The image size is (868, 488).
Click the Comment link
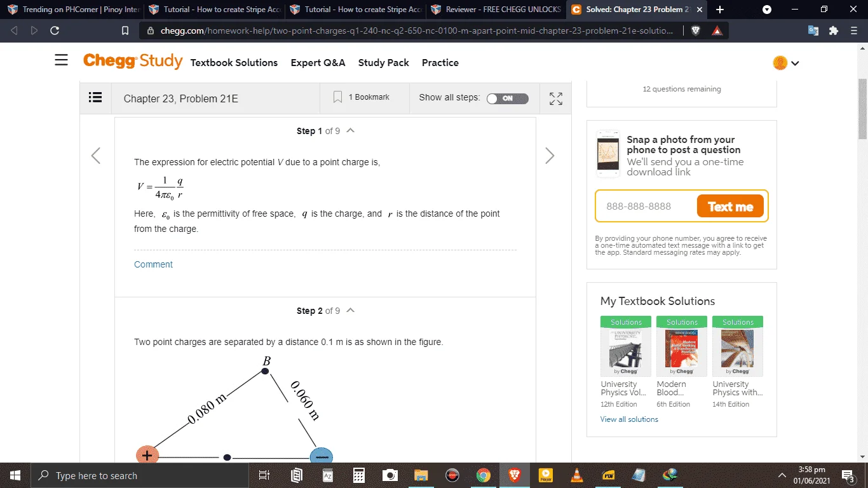(x=153, y=264)
